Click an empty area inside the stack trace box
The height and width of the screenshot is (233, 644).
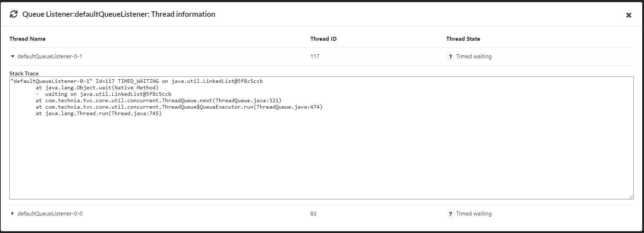[321, 157]
